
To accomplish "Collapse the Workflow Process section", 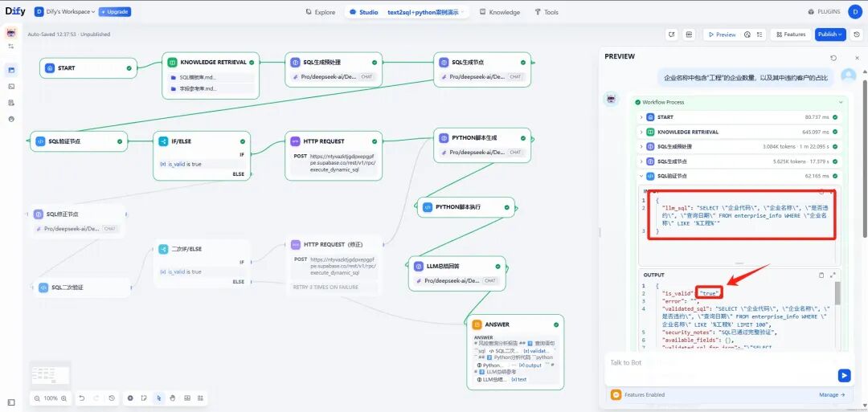I will click(841, 102).
